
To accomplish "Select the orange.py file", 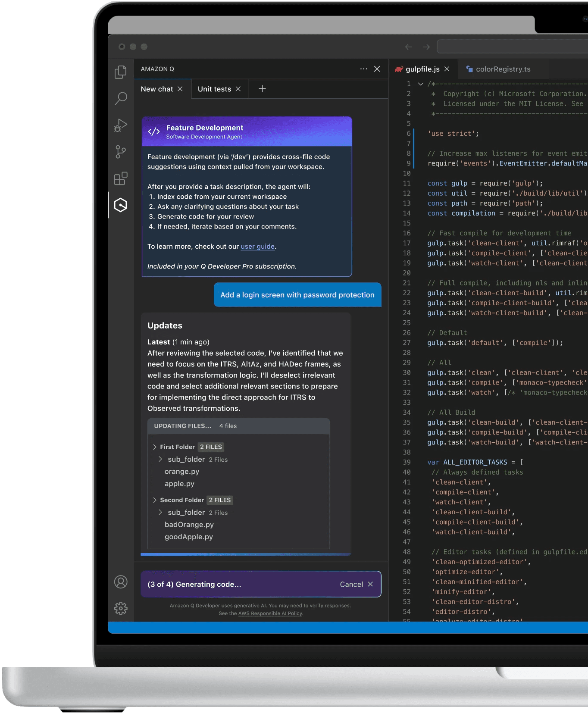I will [182, 472].
